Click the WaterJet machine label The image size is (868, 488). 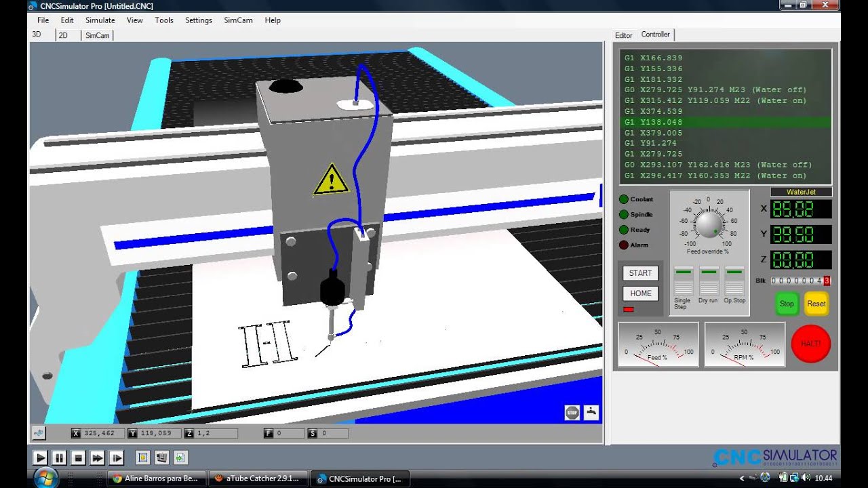click(801, 192)
